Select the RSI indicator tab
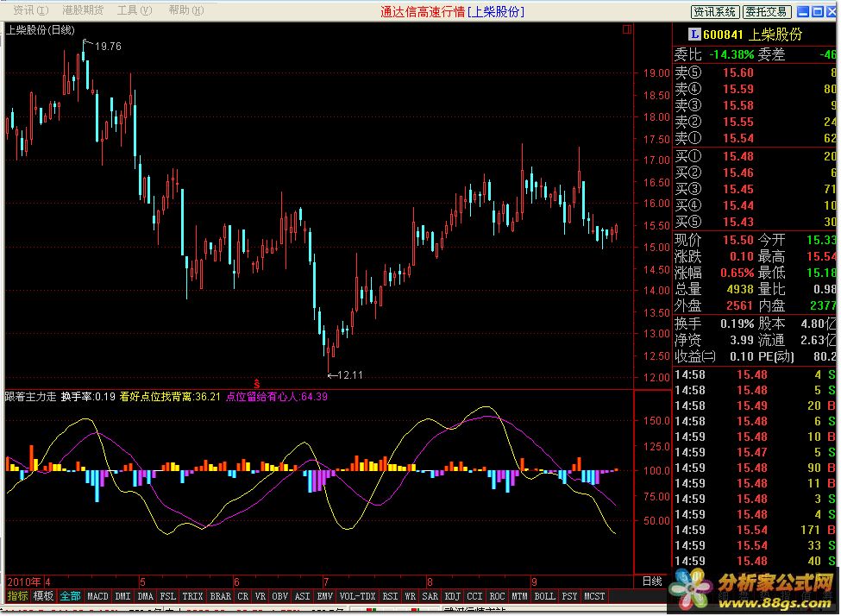 click(x=391, y=595)
